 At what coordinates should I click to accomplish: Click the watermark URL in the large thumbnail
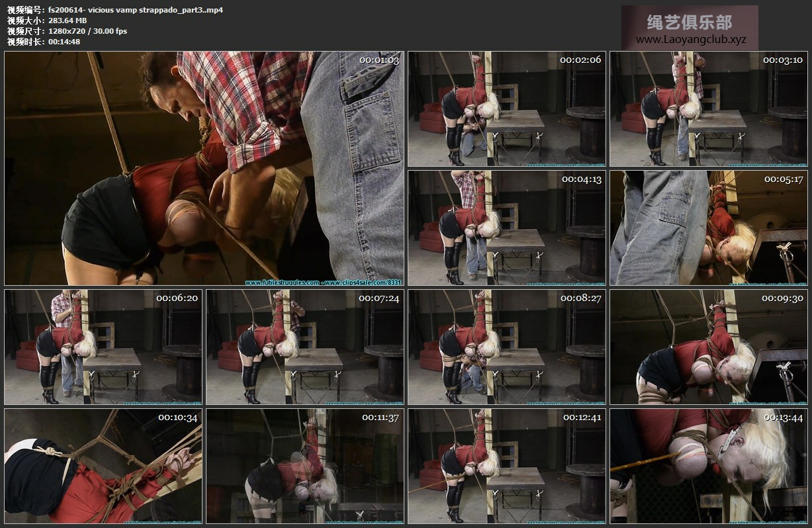[x=324, y=283]
